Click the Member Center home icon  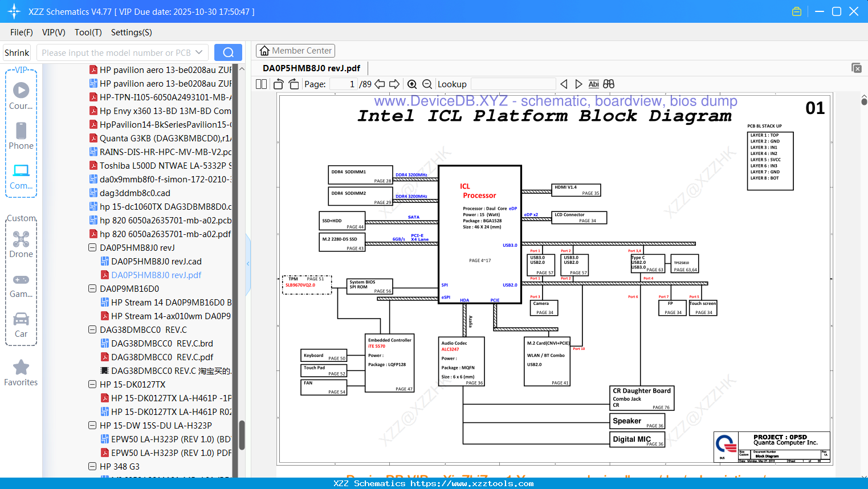click(264, 51)
